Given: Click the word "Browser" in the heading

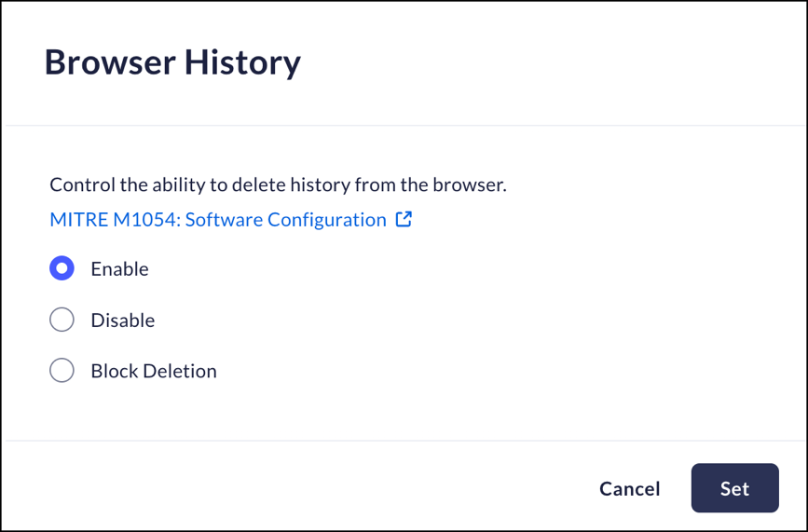Looking at the screenshot, I should click(108, 62).
